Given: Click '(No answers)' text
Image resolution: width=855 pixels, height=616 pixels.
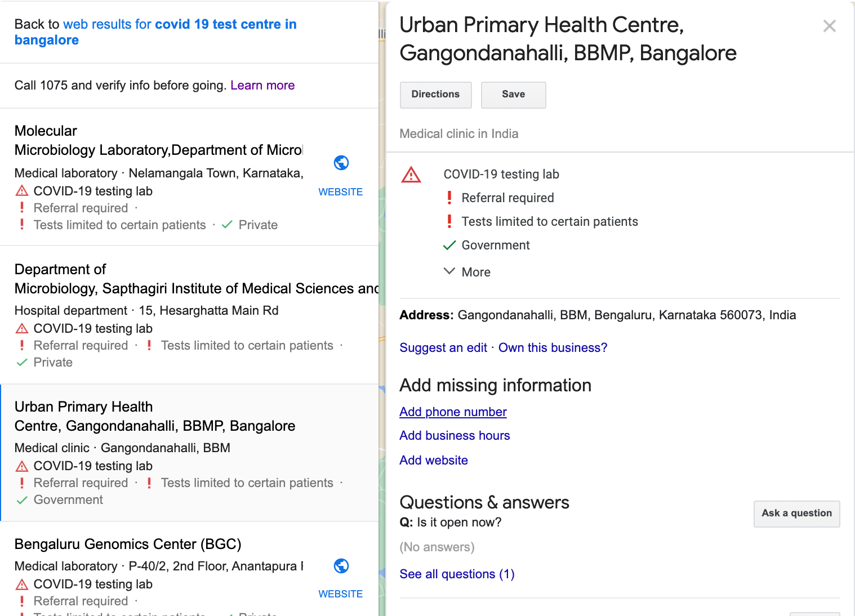Looking at the screenshot, I should click(437, 547).
